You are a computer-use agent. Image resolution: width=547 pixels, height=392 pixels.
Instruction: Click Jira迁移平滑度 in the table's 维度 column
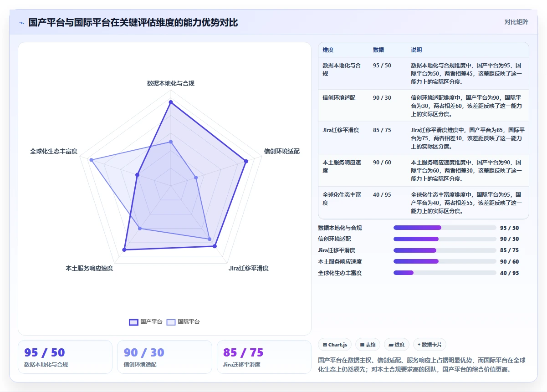pyautogui.click(x=341, y=130)
